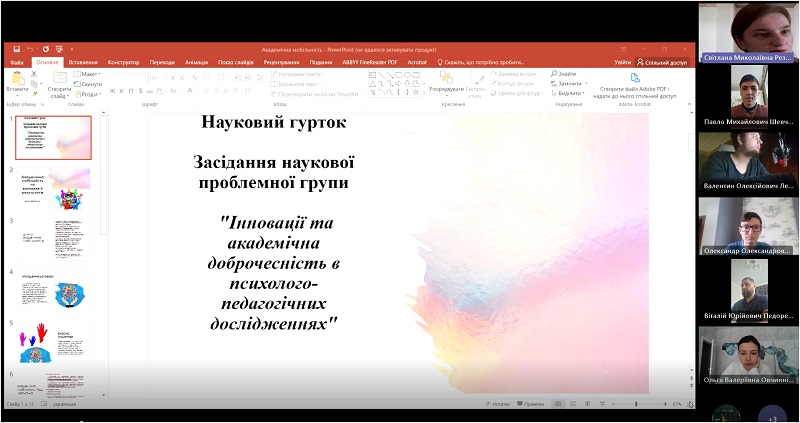Click the Експрес-стилі quick styles icon
The height and width of the screenshot is (423, 800).
478,78
